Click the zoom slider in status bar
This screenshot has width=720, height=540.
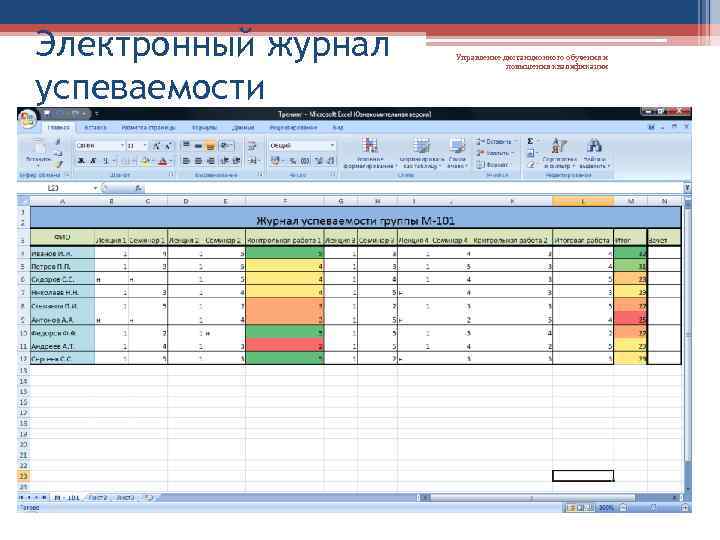tap(653, 508)
